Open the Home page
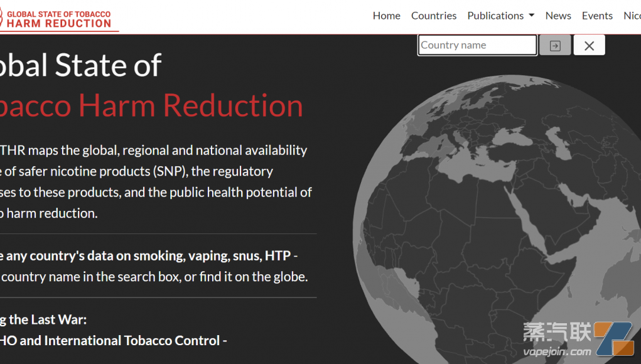This screenshot has height=364, width=641. tap(386, 16)
